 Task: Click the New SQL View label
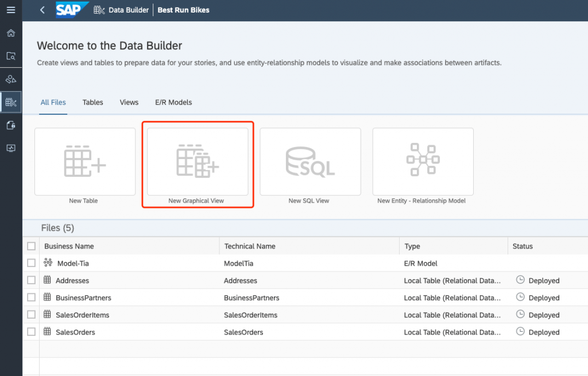(309, 200)
